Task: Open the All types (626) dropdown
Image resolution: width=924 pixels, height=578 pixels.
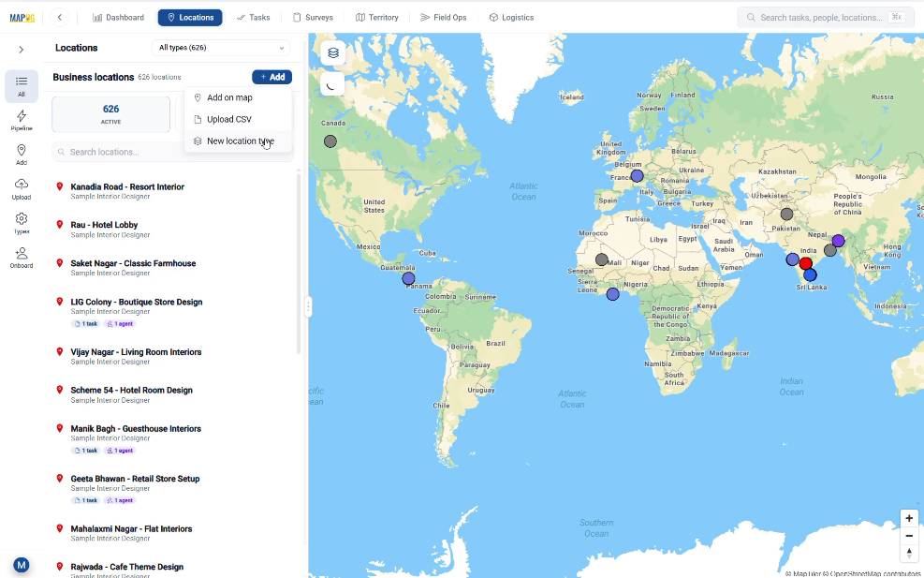Action: coord(221,48)
